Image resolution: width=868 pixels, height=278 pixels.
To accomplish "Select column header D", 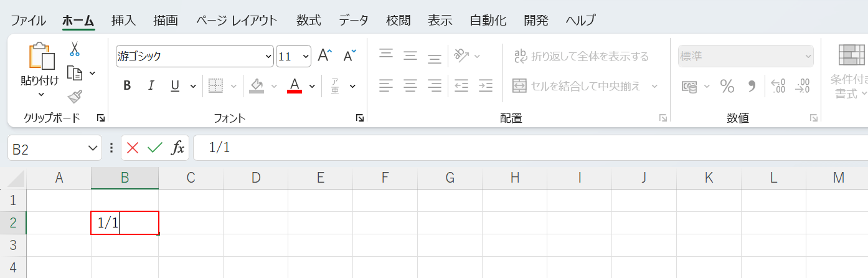I will pyautogui.click(x=255, y=178).
